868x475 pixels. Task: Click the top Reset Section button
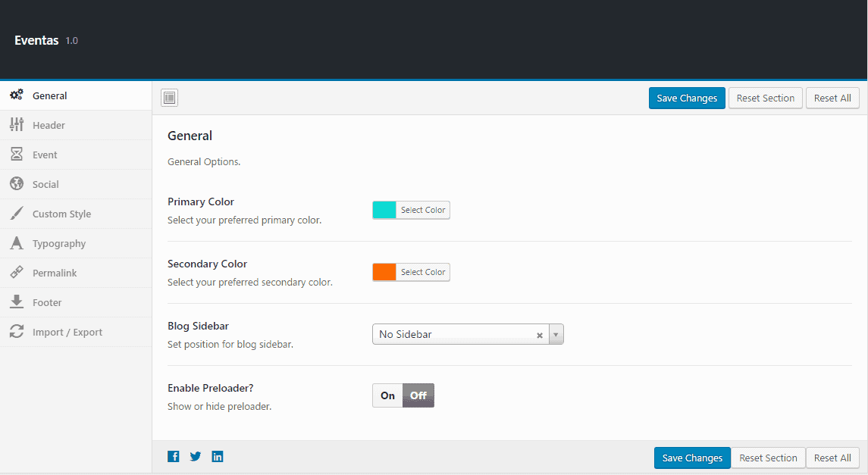765,98
